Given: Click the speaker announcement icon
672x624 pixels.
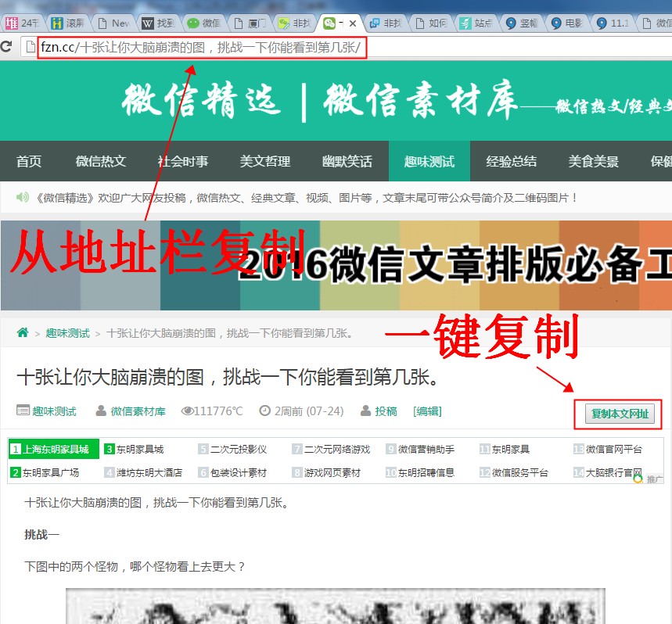Looking at the screenshot, I should click(x=22, y=197).
